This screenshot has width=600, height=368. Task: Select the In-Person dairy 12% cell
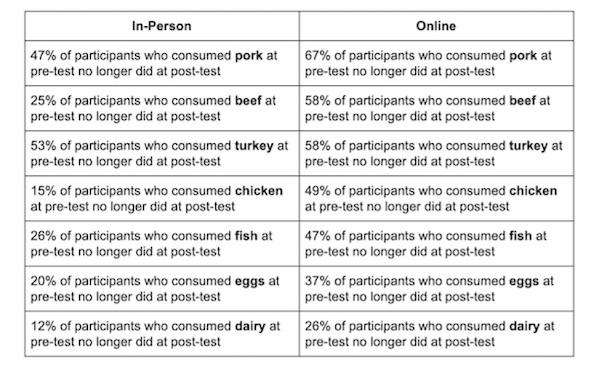(x=162, y=334)
